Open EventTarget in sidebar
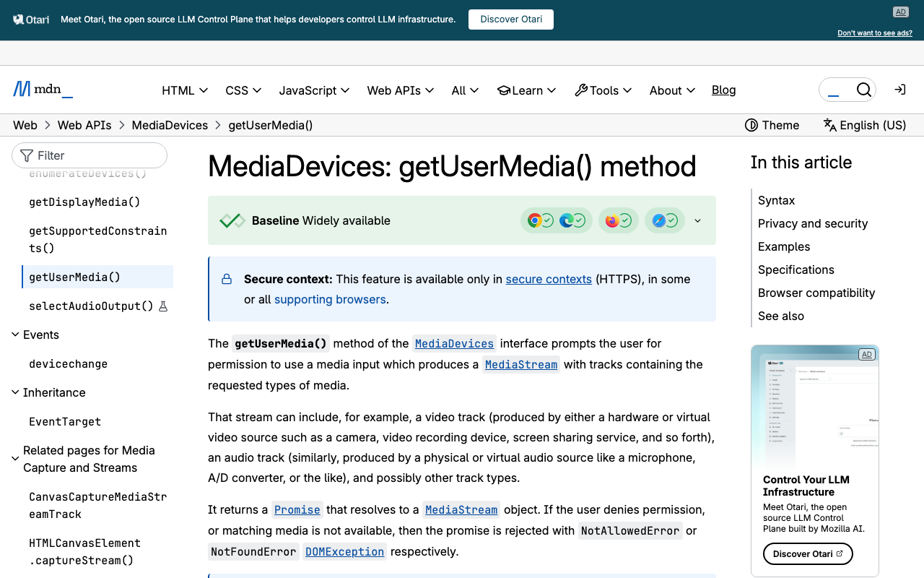 tap(65, 422)
